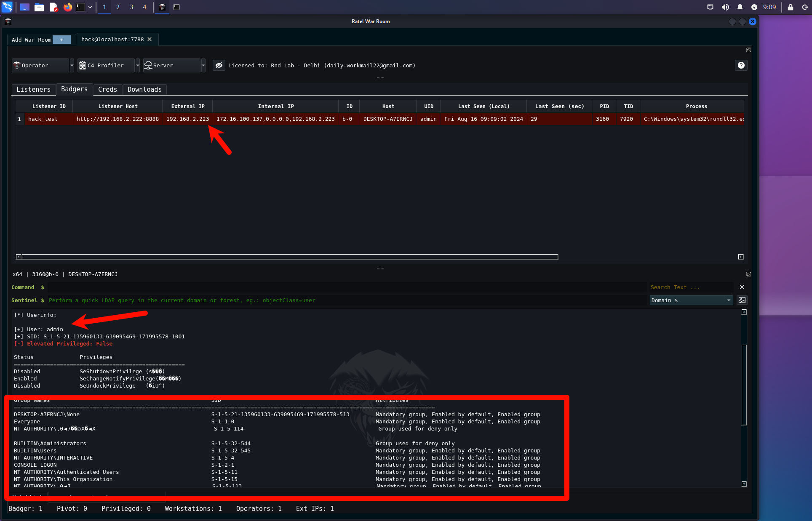Switch to workspace 2
The width and height of the screenshot is (812, 521).
[x=118, y=7]
